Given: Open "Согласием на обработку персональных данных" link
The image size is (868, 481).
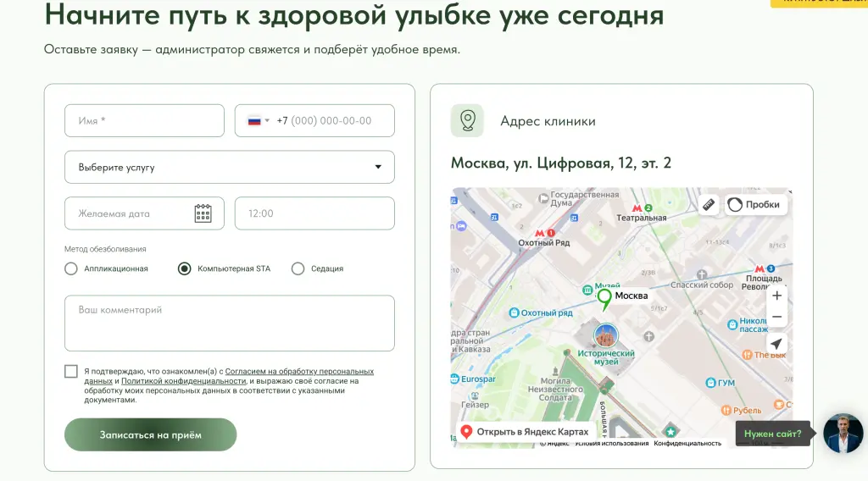Looking at the screenshot, I should click(x=299, y=372).
